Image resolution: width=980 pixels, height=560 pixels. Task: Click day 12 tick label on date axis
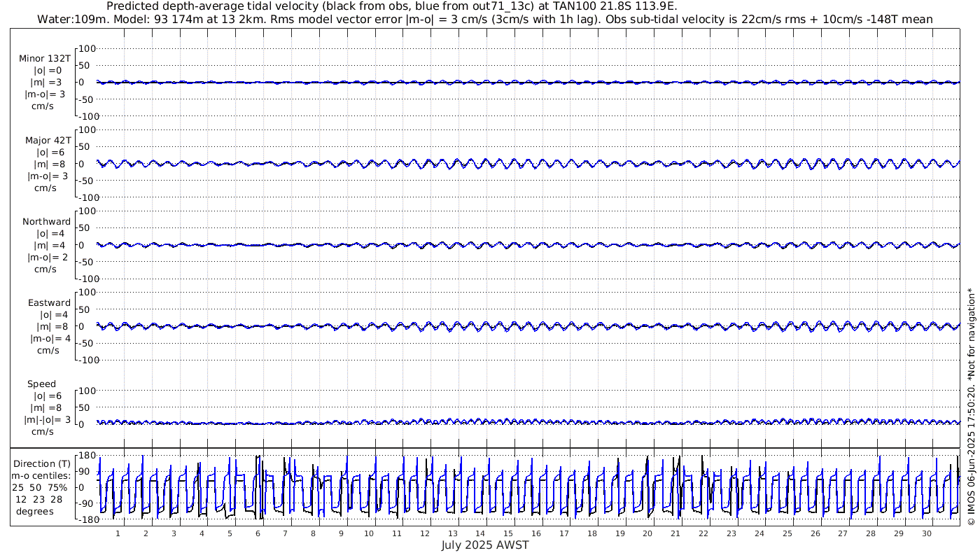point(425,533)
